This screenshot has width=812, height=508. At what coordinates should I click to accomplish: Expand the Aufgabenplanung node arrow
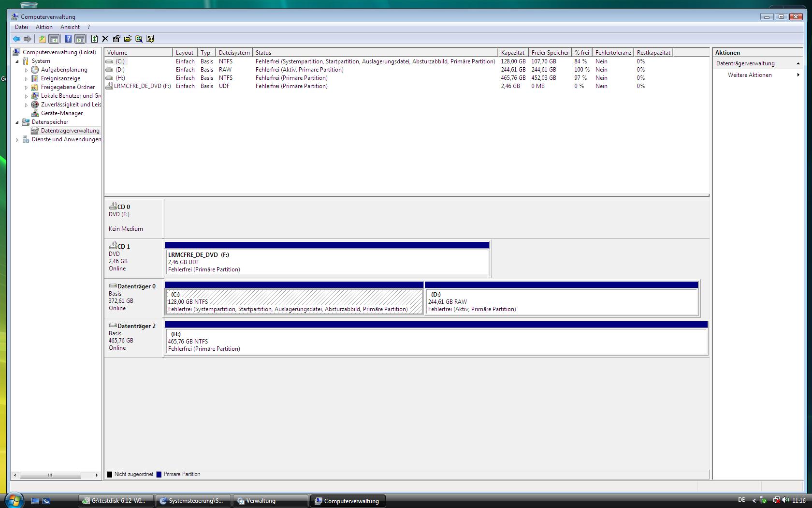(x=26, y=70)
